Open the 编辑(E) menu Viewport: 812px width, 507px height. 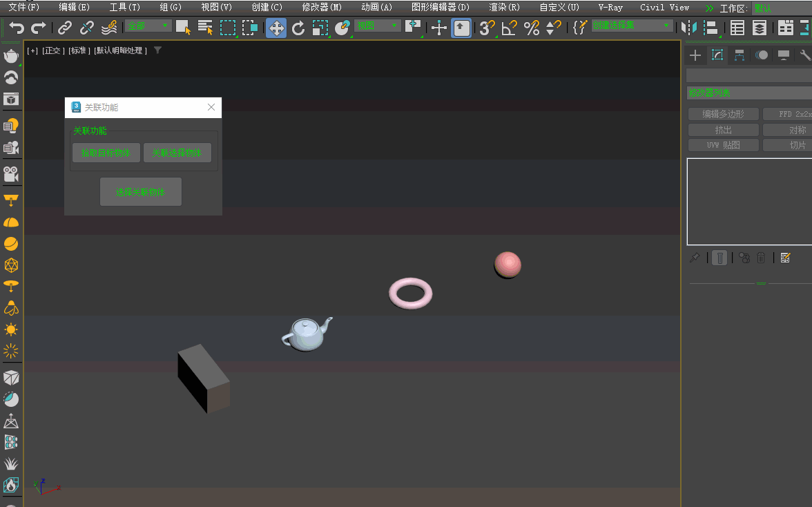[74, 7]
